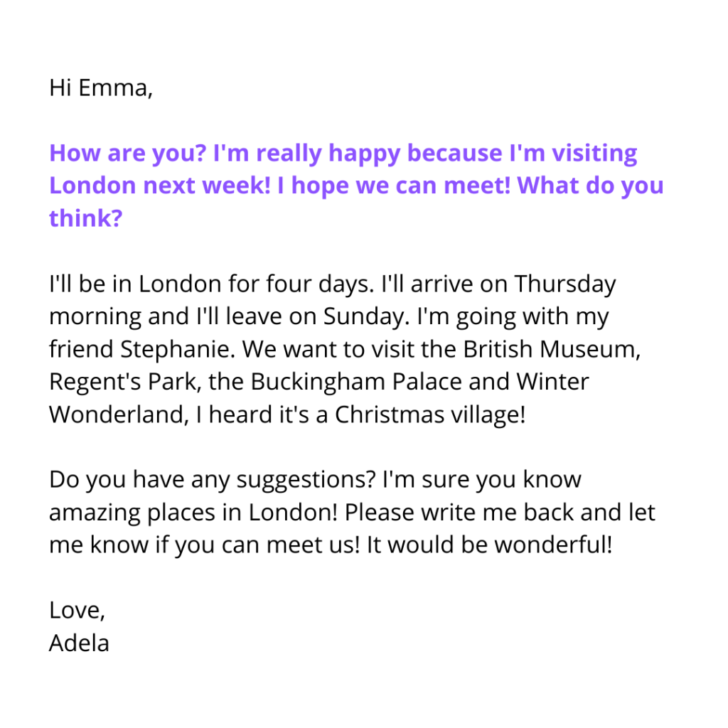Click the word "Thursday"

(564, 284)
